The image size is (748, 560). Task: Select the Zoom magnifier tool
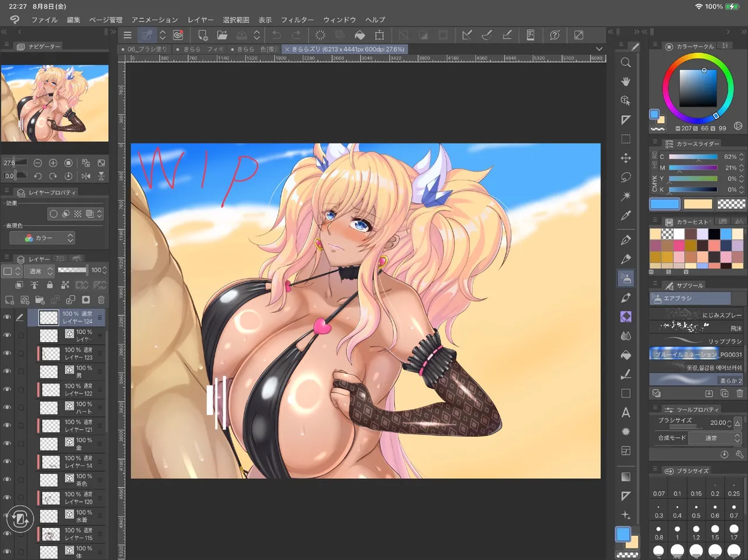click(x=625, y=62)
